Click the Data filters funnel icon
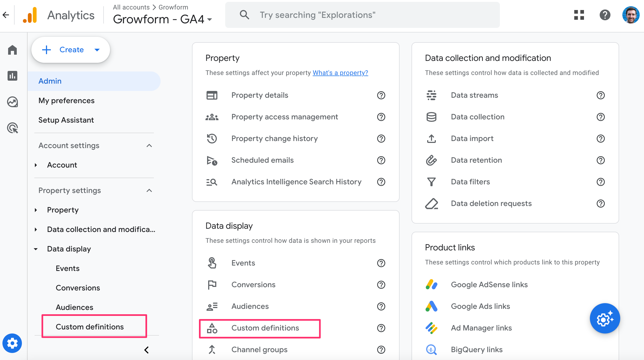The height and width of the screenshot is (360, 644). tap(431, 182)
